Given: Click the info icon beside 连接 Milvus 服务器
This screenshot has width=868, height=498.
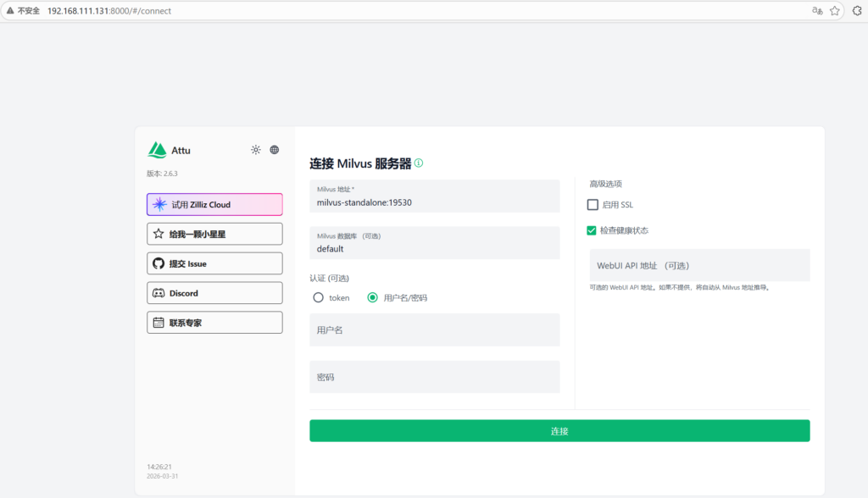Looking at the screenshot, I should pyautogui.click(x=419, y=163).
